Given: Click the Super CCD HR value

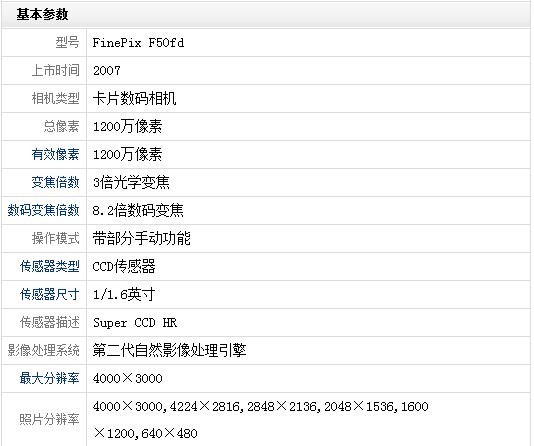Looking at the screenshot, I should tap(135, 323).
